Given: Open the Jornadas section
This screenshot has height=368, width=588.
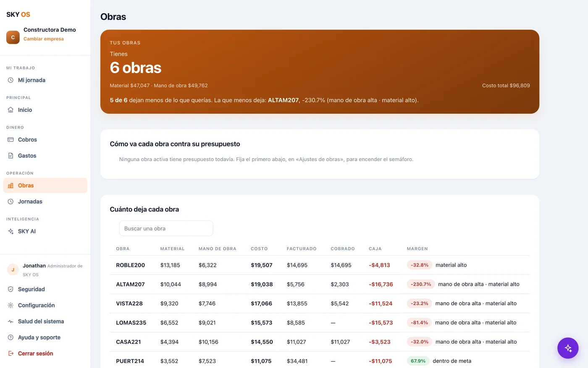Looking at the screenshot, I should click(x=45, y=201).
